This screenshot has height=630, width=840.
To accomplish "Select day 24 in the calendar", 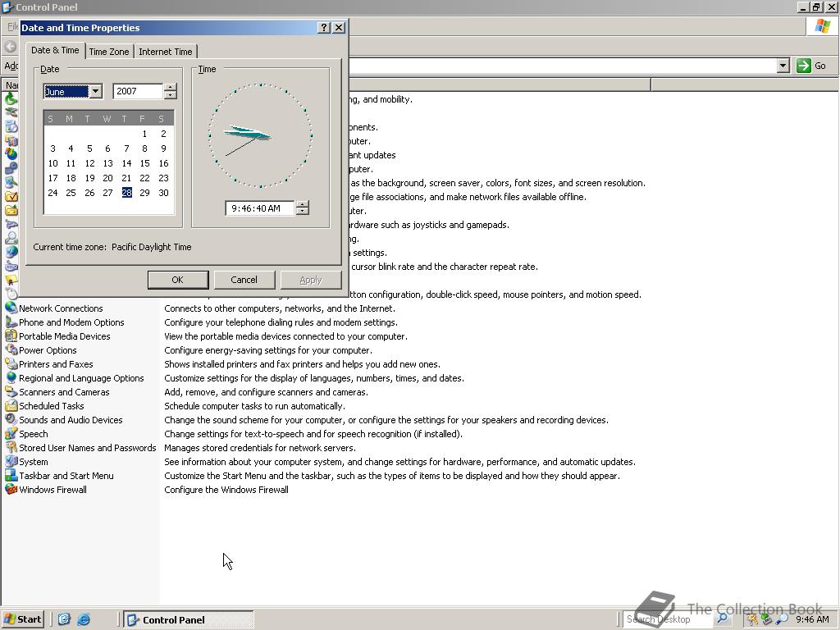I will point(52,193).
